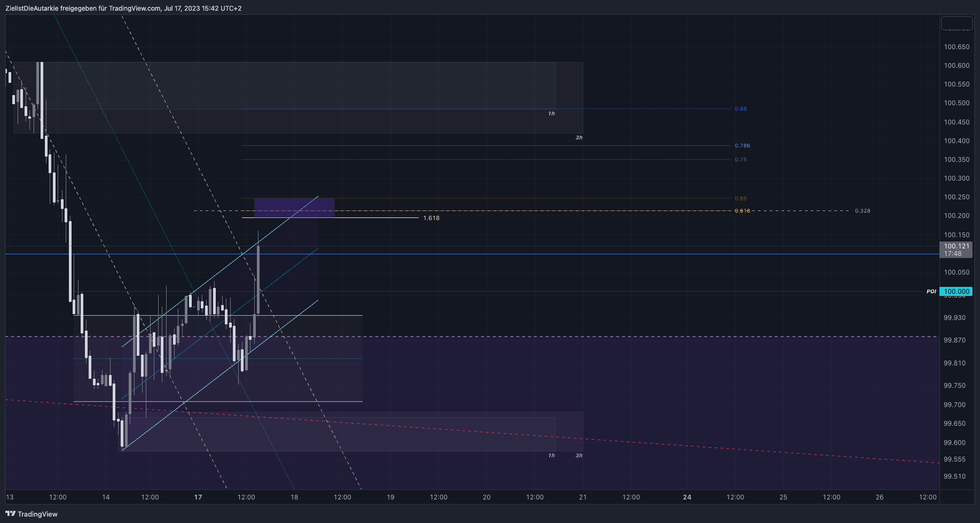Click the cyan 100.000 price tag
Viewport: 980px width, 523px height.
pyautogui.click(x=956, y=292)
